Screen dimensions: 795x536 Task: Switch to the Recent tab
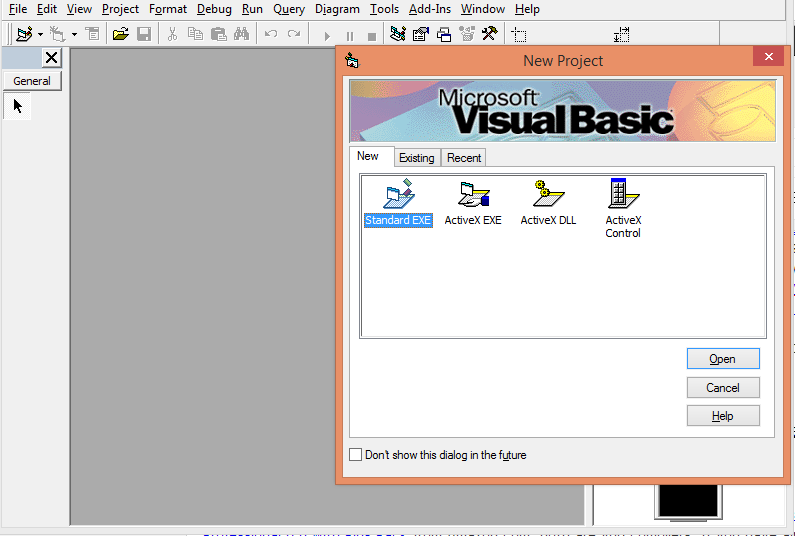(464, 158)
